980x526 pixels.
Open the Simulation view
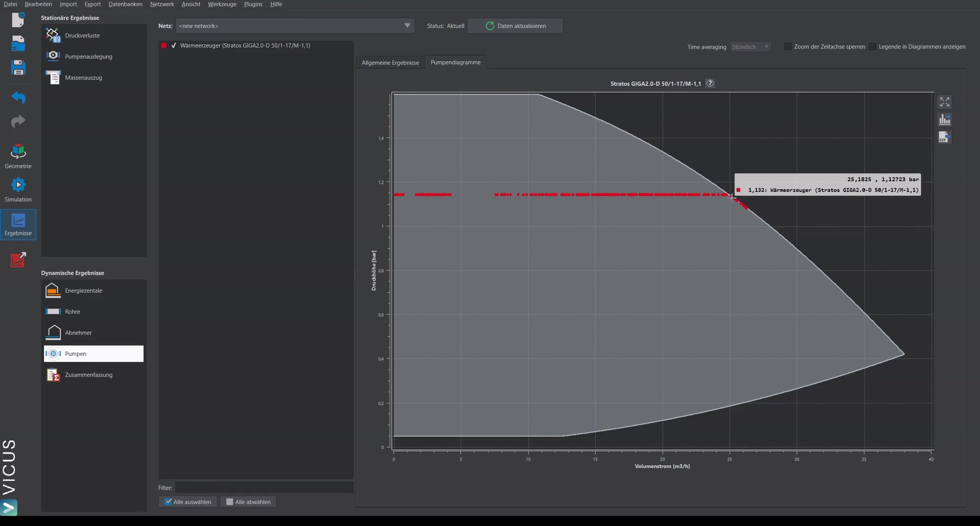[x=18, y=189]
